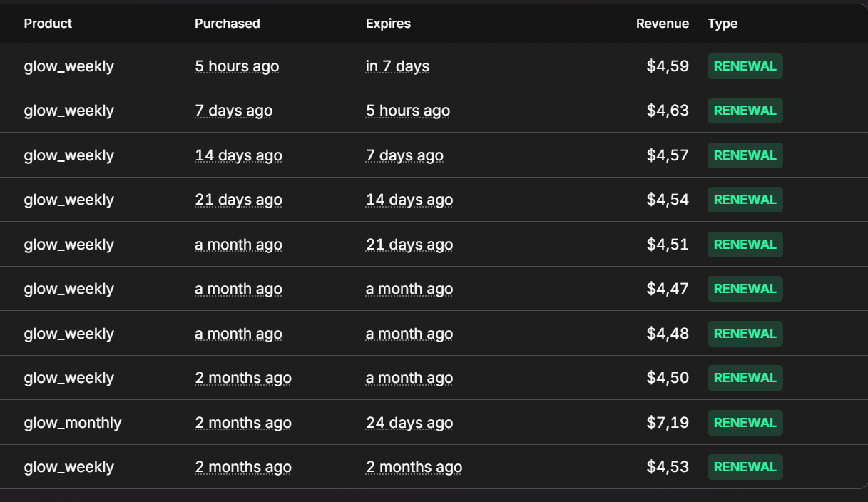Click the $4,47 revenue value
Image resolution: width=868 pixels, height=502 pixels.
coord(668,289)
